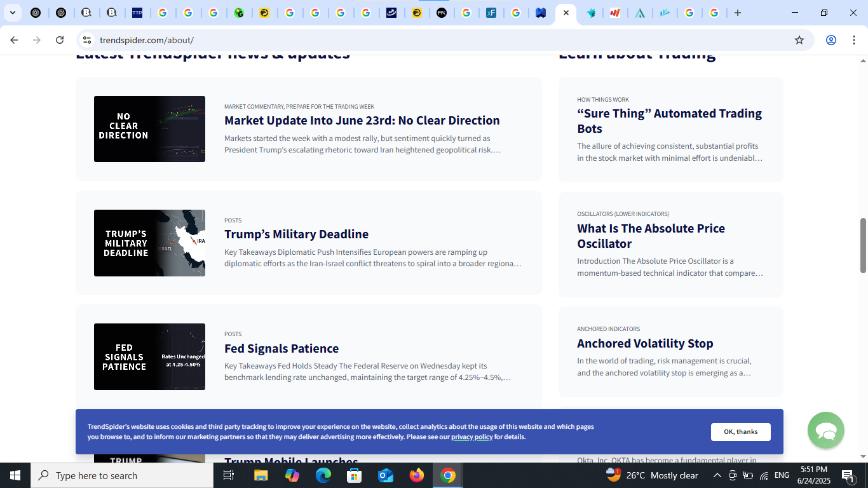Open "Sure Thing" Automated Trading Bots article

pyautogui.click(x=670, y=121)
